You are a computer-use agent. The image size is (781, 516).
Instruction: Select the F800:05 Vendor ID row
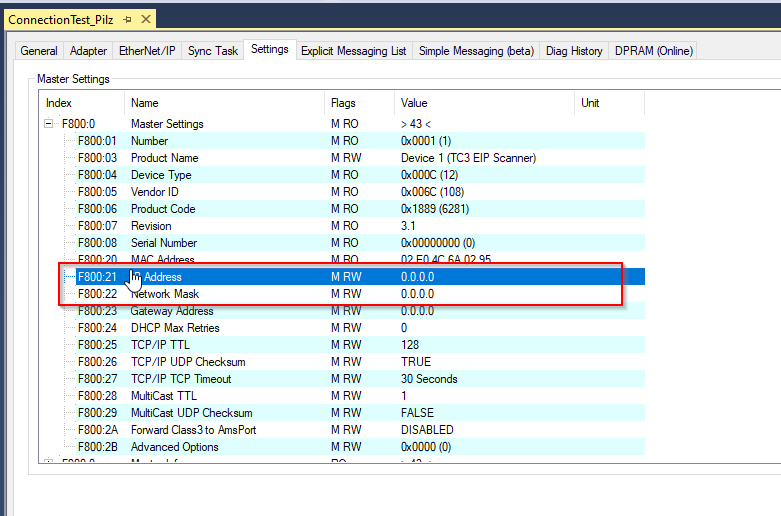(342, 192)
